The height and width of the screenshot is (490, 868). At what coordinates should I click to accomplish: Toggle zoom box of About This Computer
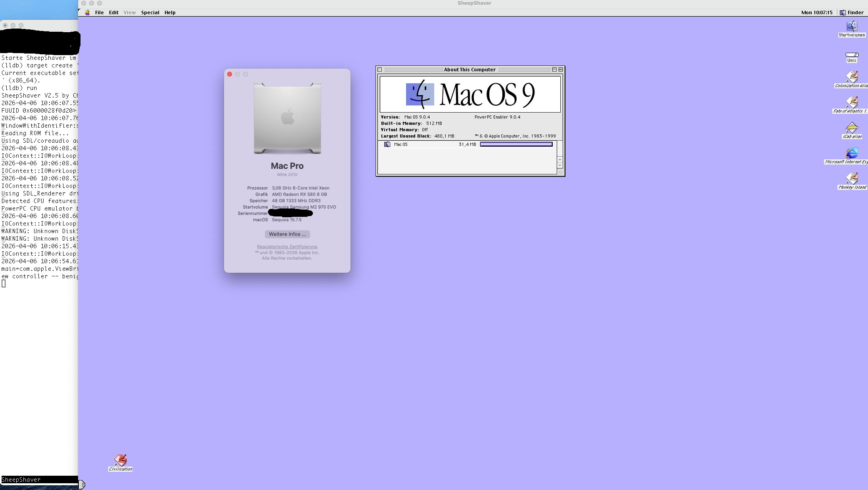pyautogui.click(x=554, y=69)
